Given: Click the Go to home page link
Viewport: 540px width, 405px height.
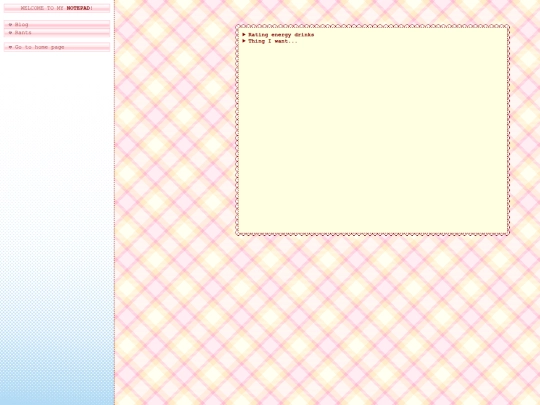Looking at the screenshot, I should tap(57, 47).
